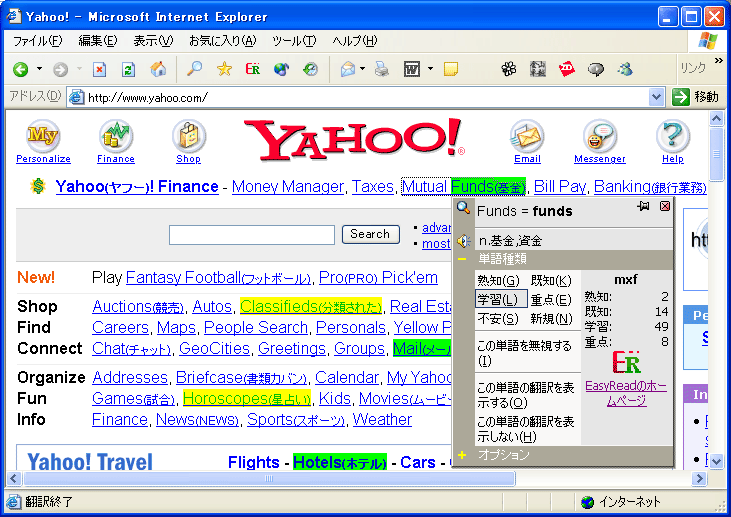Viewport: 731px width, 517px height.
Task: Open the Money Manager link
Action: tap(288, 187)
